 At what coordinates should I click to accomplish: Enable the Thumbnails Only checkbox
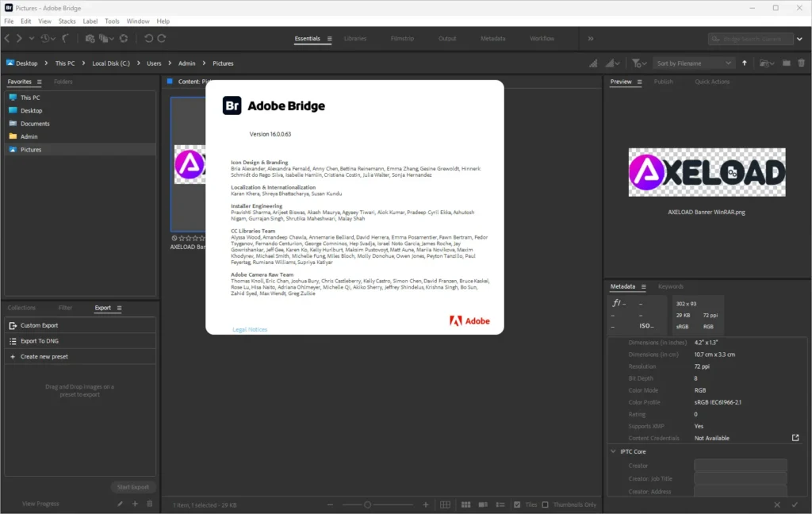coord(546,504)
